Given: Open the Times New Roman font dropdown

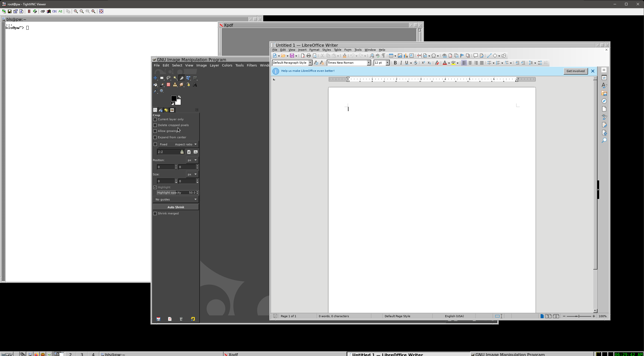Looking at the screenshot, I should tap(369, 63).
